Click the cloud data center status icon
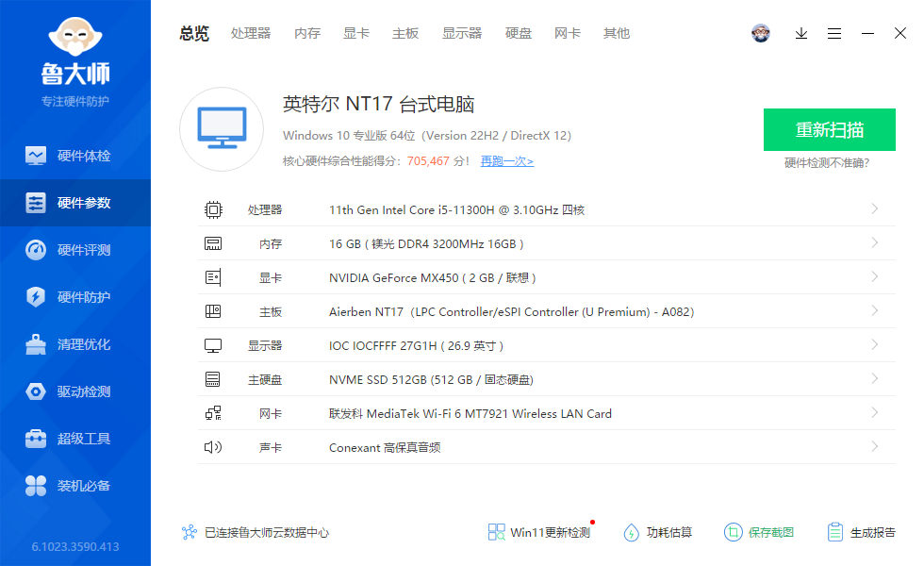Image resolution: width=924 pixels, height=566 pixels. pyautogui.click(x=190, y=532)
